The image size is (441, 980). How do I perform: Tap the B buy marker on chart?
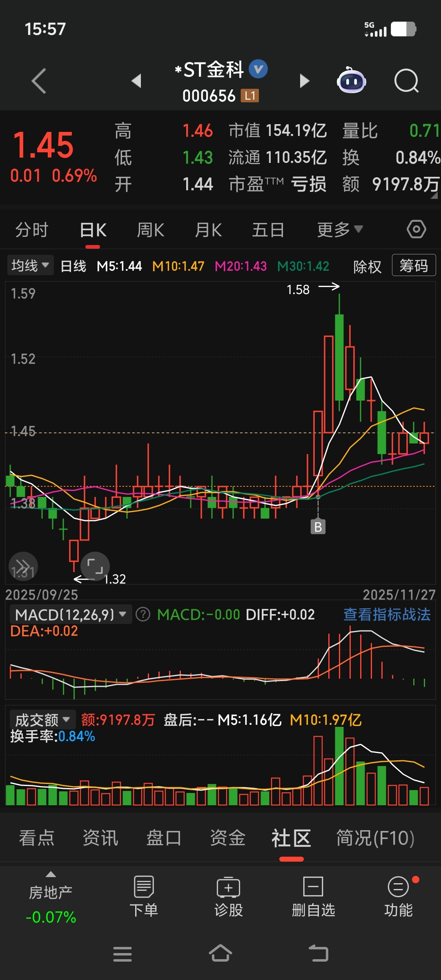pyautogui.click(x=318, y=527)
